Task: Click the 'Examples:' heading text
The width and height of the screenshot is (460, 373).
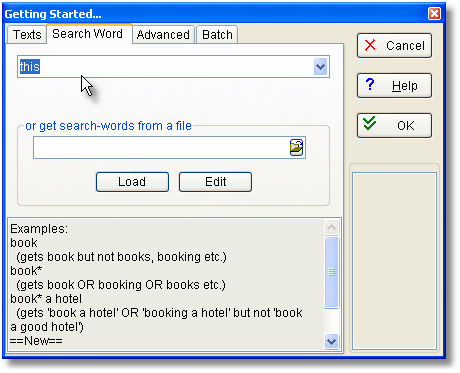Action: point(39,229)
